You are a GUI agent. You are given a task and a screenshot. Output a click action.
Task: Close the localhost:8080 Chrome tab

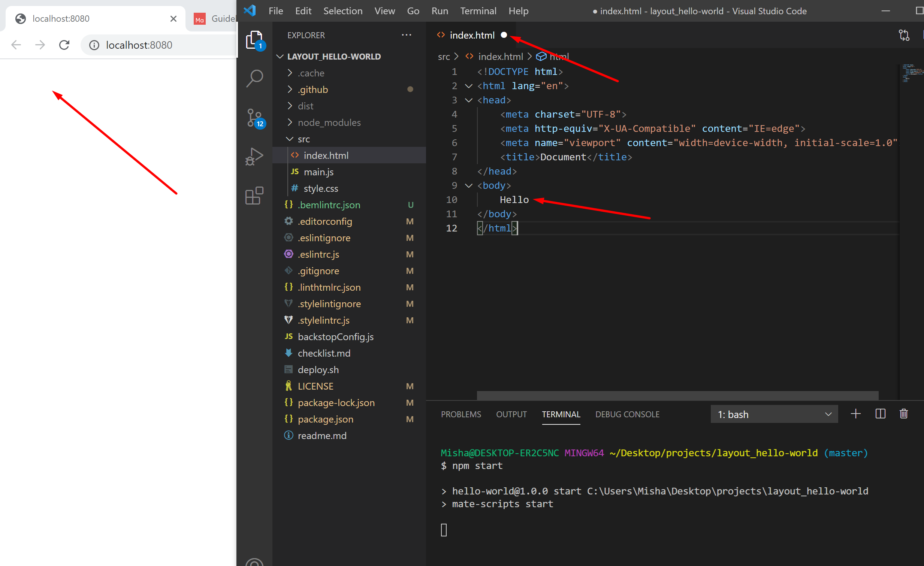[x=173, y=19]
